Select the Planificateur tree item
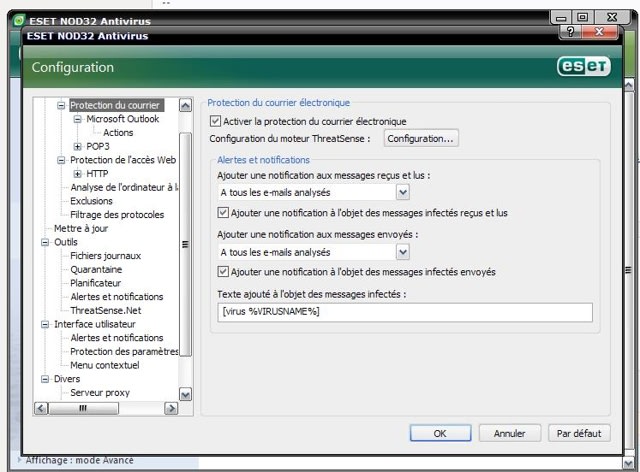640x472 pixels. [x=95, y=283]
